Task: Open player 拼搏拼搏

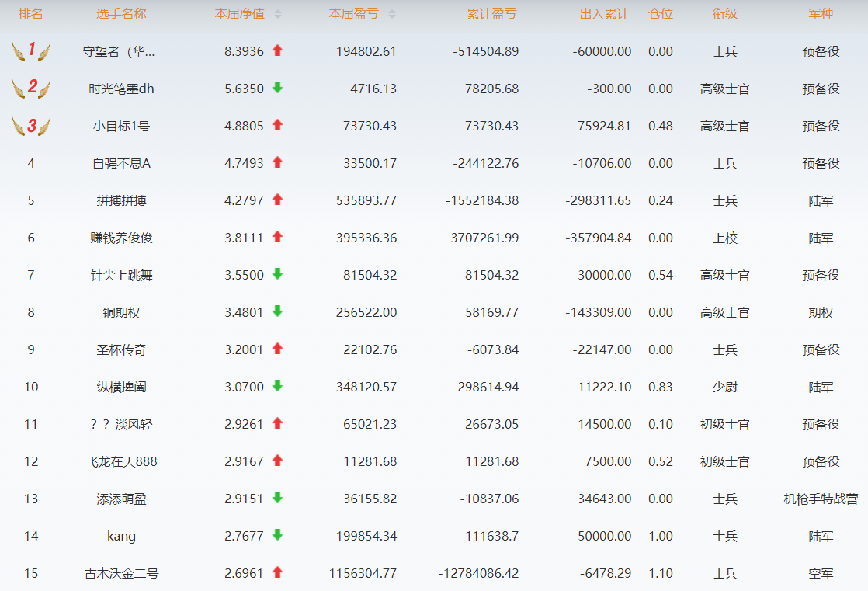Action: tap(121, 200)
